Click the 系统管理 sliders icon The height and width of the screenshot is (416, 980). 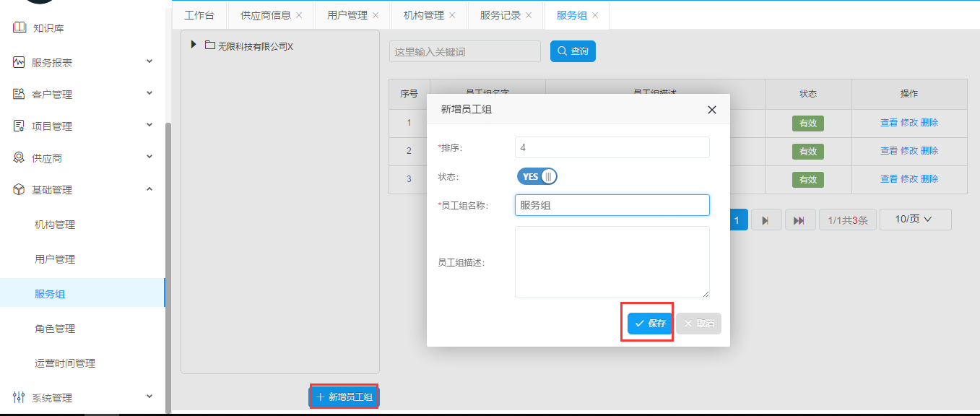[x=19, y=397]
